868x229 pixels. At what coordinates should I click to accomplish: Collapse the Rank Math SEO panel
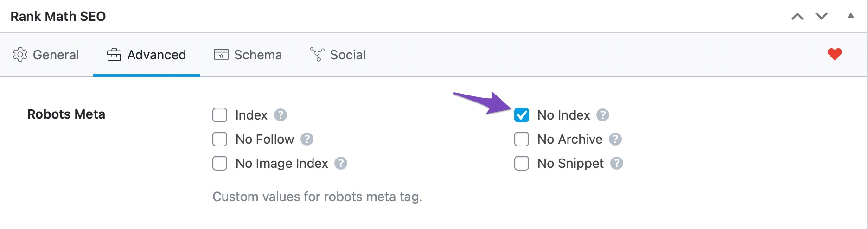coord(851,16)
